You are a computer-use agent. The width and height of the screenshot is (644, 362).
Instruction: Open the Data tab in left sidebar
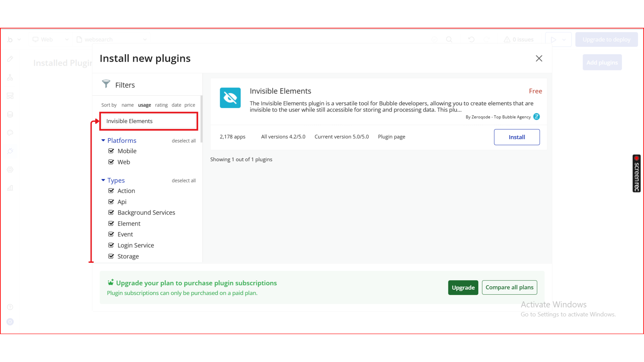click(x=10, y=114)
